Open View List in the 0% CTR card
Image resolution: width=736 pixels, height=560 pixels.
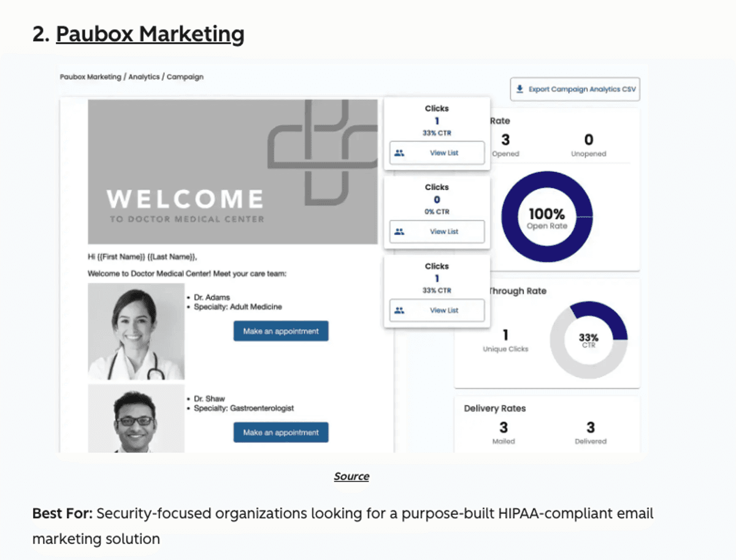pos(437,231)
